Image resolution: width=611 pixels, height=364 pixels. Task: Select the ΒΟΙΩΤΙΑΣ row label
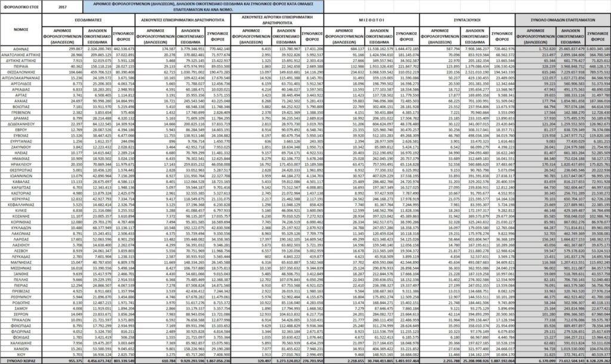coord(21,106)
